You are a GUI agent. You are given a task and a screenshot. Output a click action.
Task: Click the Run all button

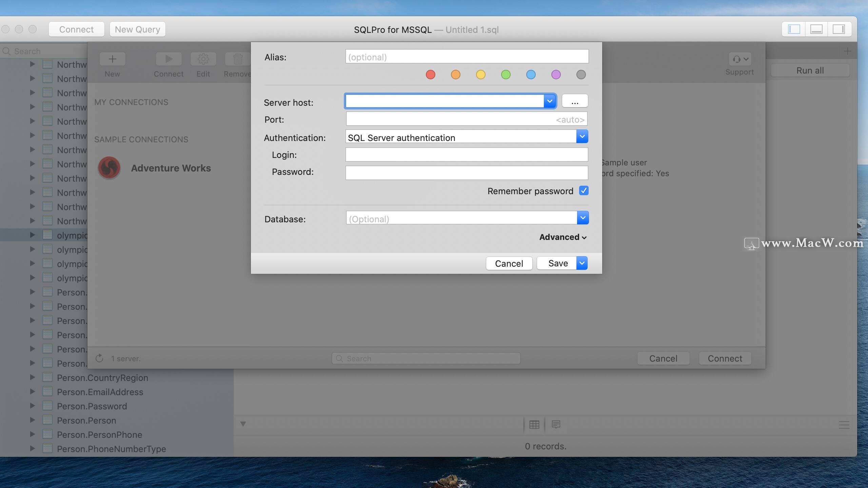pos(810,70)
